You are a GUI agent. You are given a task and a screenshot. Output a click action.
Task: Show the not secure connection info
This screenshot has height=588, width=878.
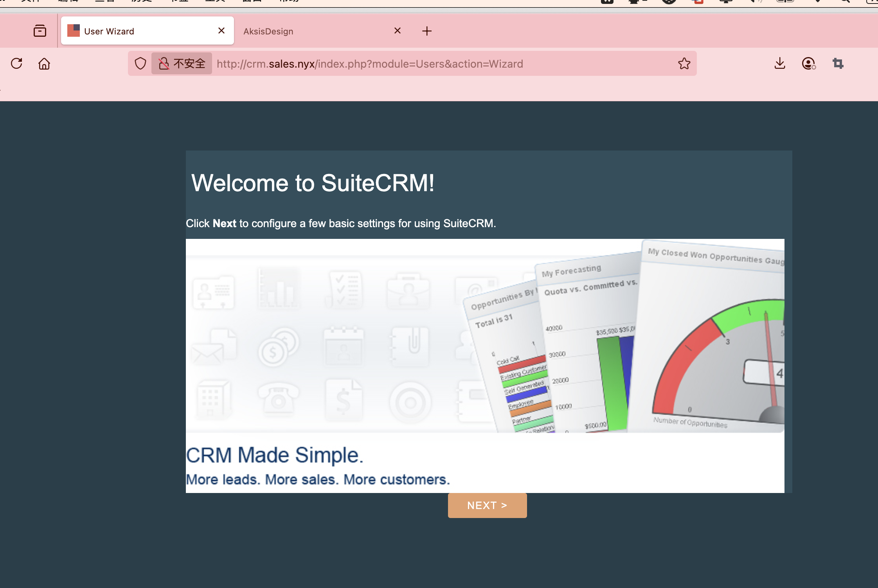[182, 63]
